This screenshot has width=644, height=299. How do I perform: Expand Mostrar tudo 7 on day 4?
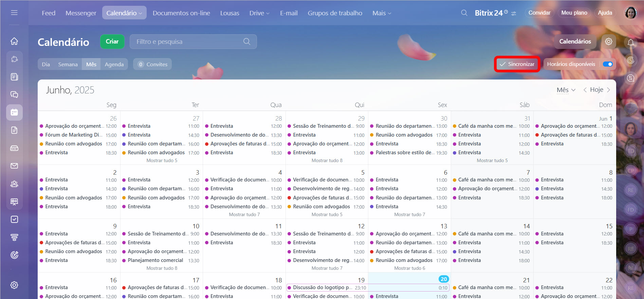pyautogui.click(x=244, y=214)
